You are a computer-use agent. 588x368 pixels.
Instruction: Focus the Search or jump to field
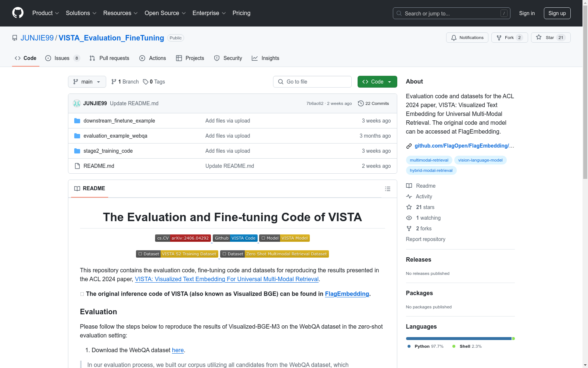tap(452, 13)
